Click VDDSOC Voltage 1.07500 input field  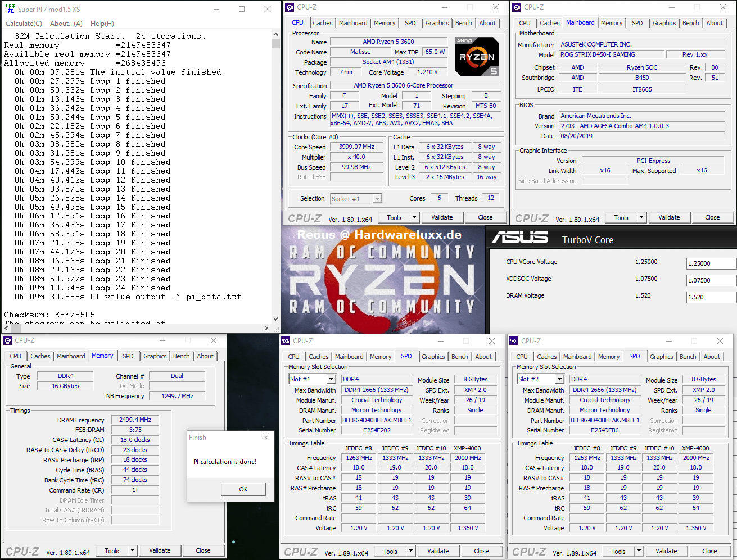coord(712,280)
